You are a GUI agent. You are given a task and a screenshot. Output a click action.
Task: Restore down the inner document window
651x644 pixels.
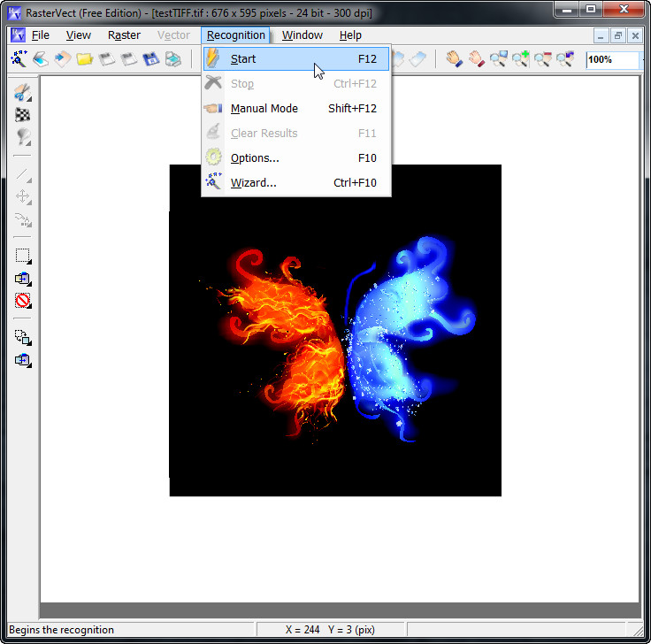tap(617, 35)
